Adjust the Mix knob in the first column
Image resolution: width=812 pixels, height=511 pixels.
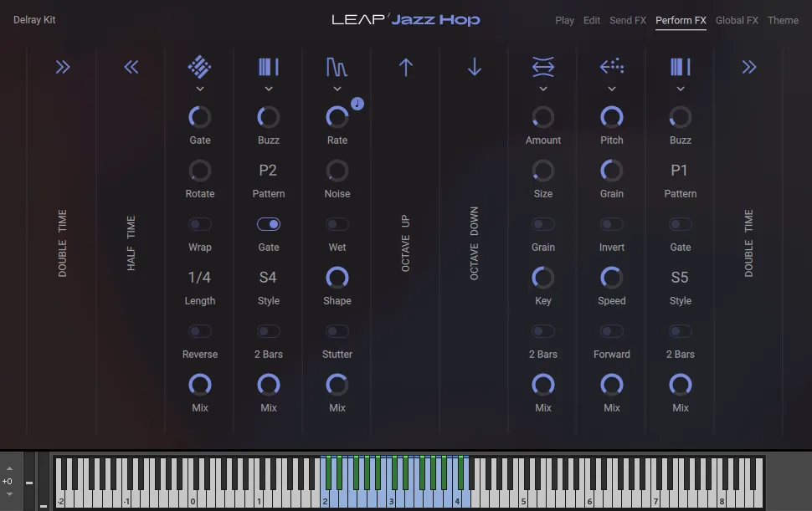click(x=199, y=386)
